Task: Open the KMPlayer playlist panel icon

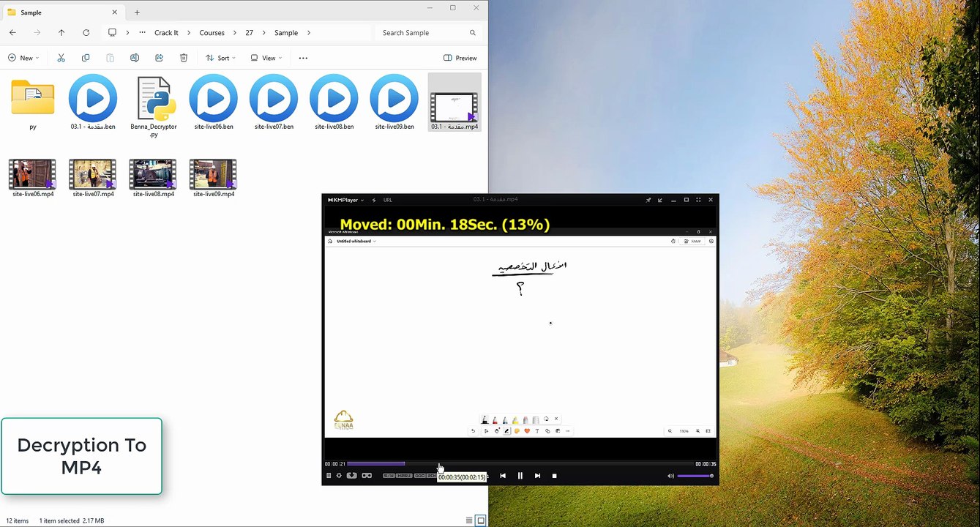Action: point(329,476)
